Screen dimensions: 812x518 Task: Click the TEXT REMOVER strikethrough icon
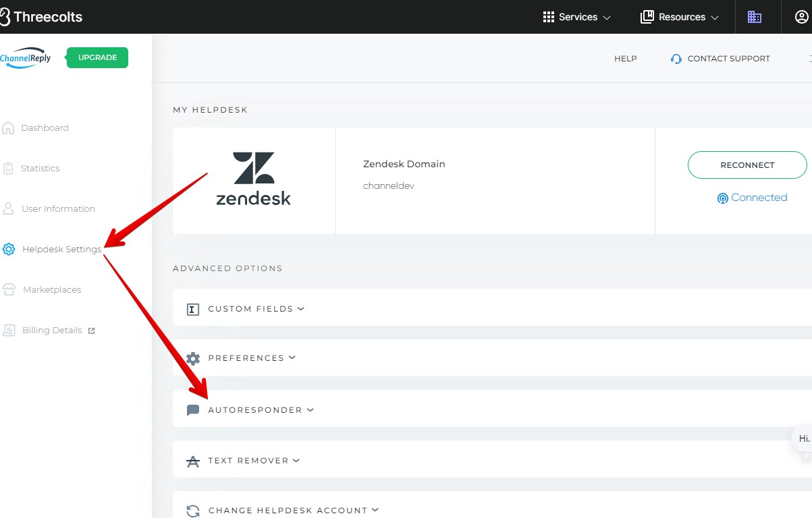[193, 461]
